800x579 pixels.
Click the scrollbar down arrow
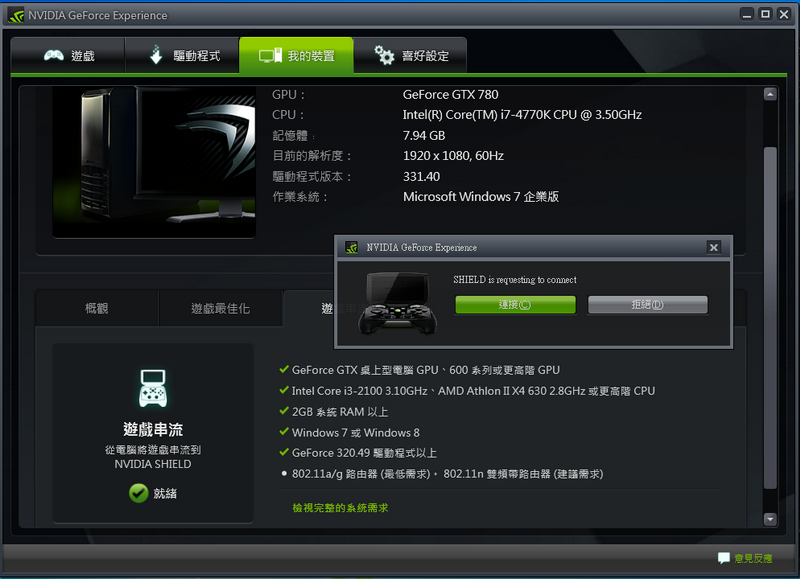pos(770,518)
